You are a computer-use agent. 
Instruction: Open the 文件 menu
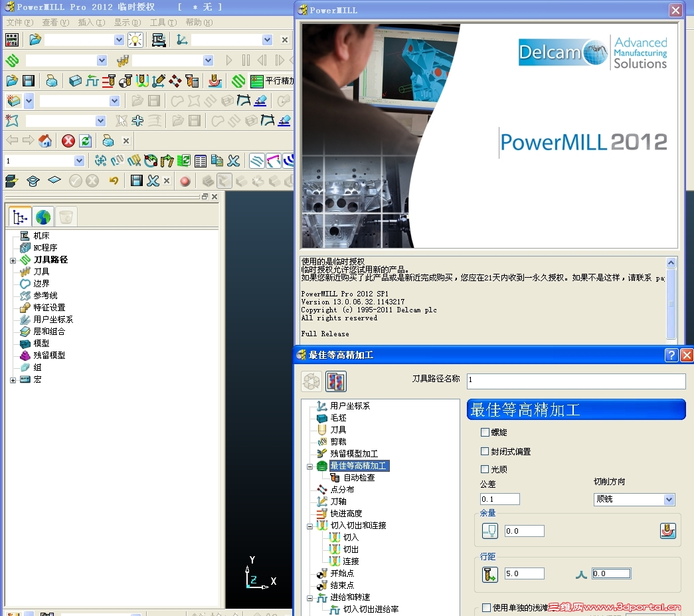[x=19, y=23]
